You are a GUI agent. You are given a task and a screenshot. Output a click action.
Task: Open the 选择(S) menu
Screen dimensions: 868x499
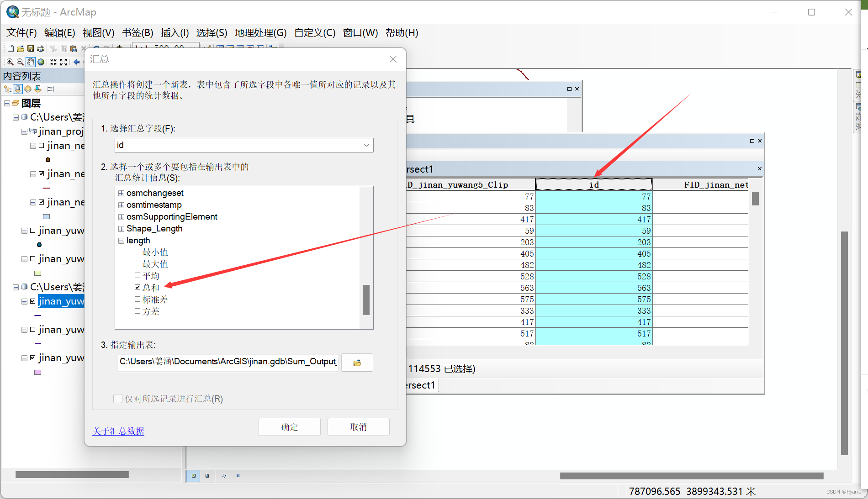212,33
